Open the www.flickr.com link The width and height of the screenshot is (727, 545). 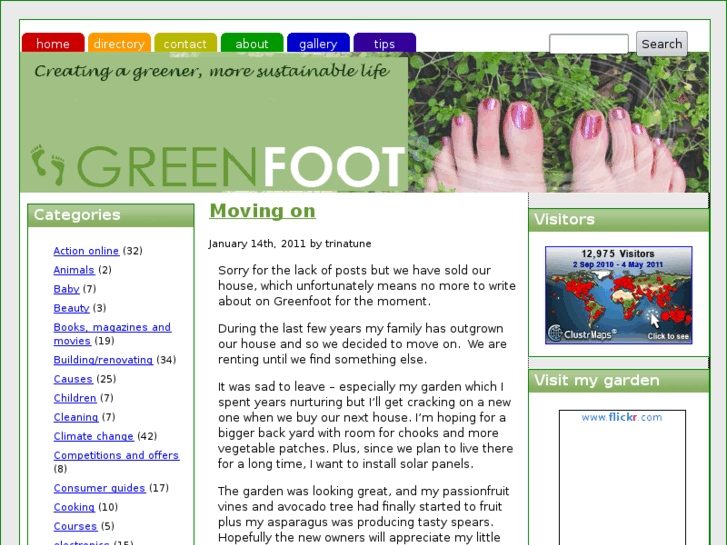[622, 417]
